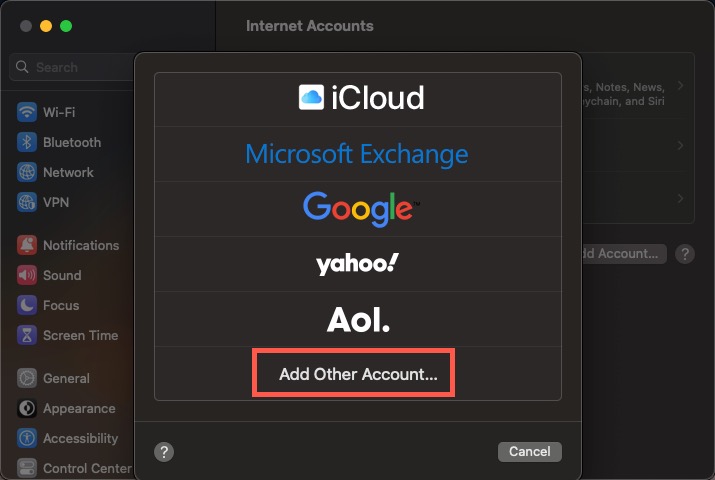715x480 pixels.
Task: Choose the Yahoo account option
Action: 358,263
